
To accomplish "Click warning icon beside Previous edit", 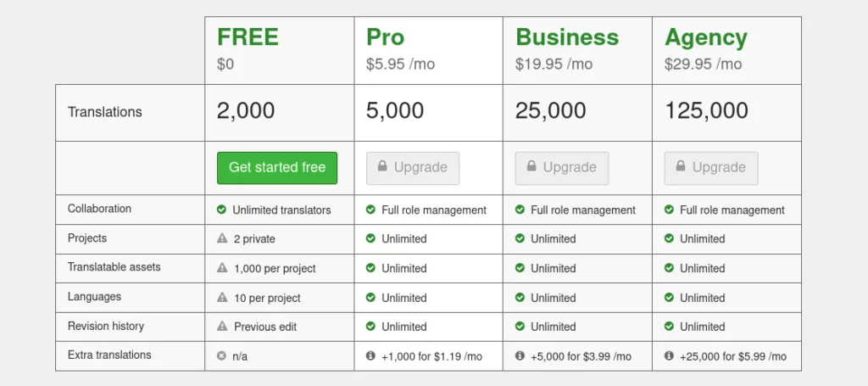I will [x=222, y=326].
